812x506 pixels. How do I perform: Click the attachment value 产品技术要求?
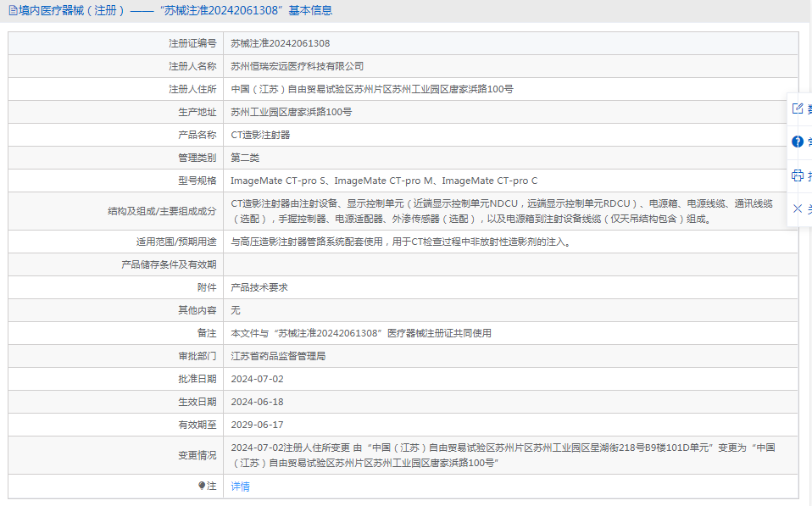click(259, 287)
